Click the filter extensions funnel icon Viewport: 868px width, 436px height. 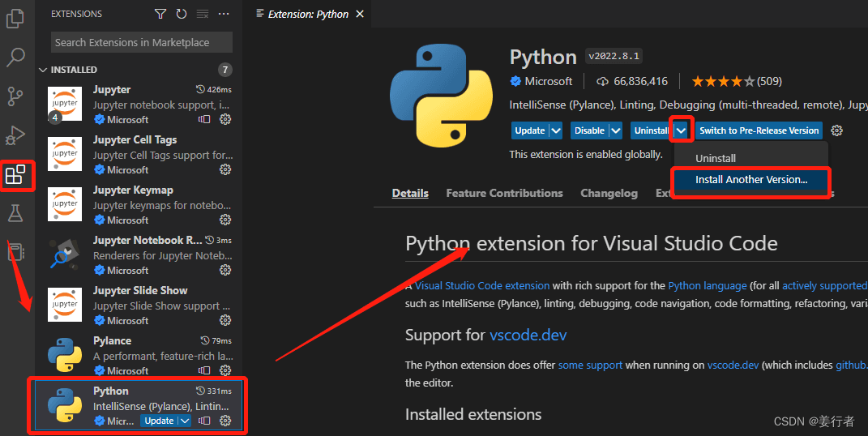[160, 14]
